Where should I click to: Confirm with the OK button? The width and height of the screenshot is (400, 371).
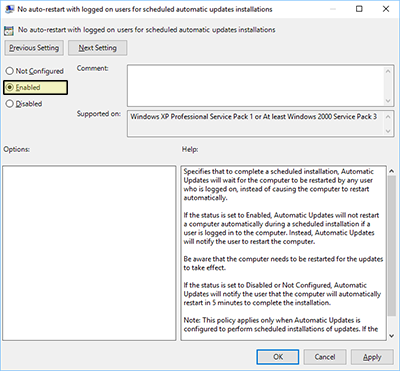(x=278, y=357)
